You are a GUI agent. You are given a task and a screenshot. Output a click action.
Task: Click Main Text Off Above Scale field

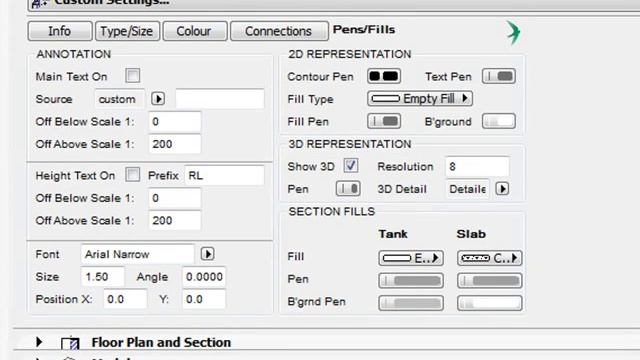[x=175, y=144]
